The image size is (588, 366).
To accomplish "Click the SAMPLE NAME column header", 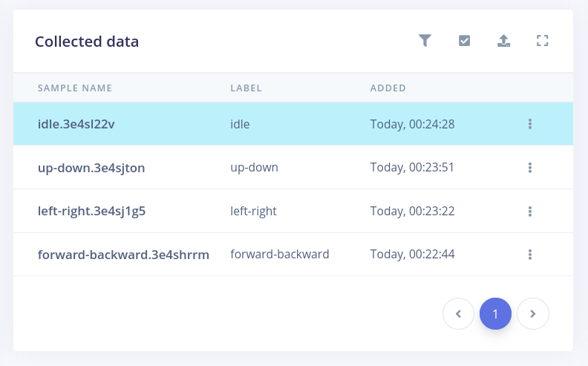I will (75, 88).
